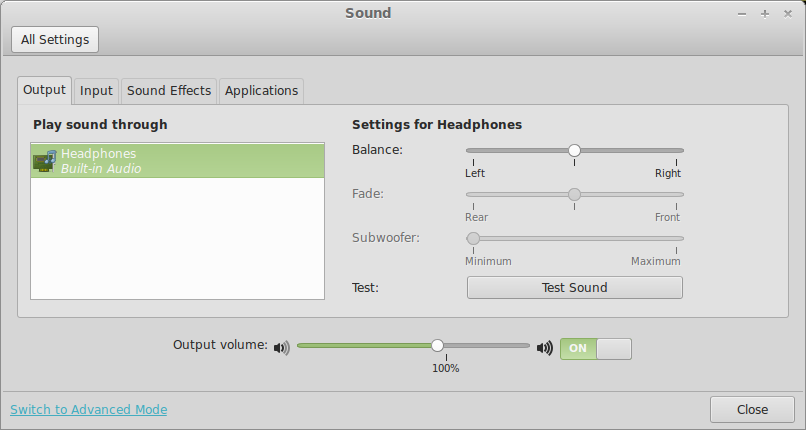Click the Subwoofer slider handle

473,238
